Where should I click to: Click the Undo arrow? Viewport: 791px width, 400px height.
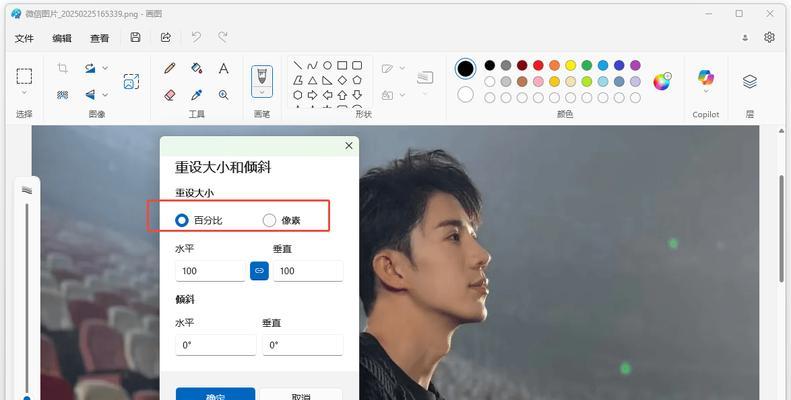point(196,37)
